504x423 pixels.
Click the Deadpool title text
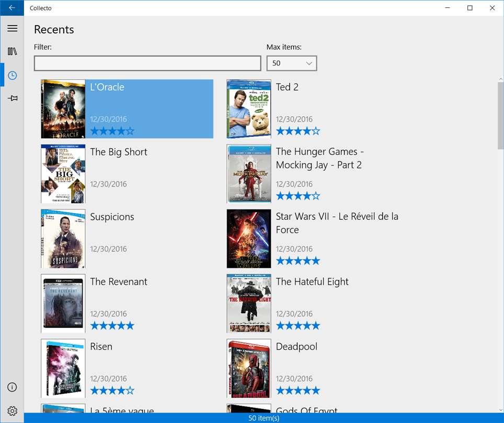tap(296, 347)
